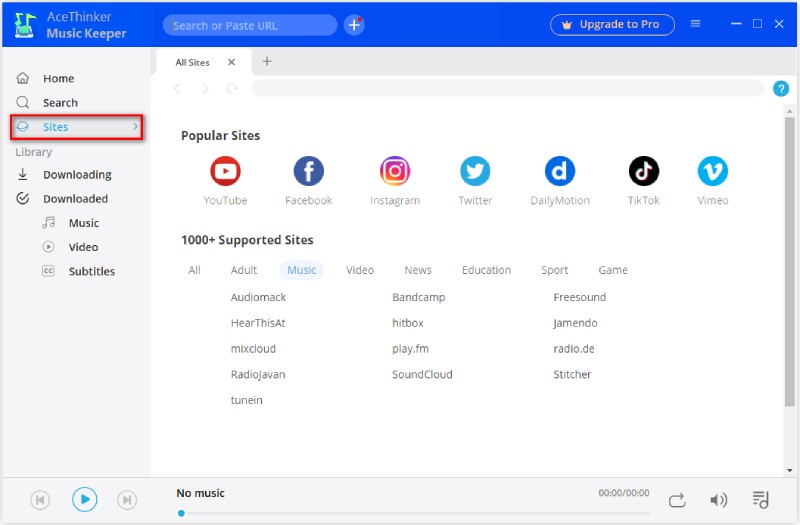
Task: Click the blue plus add URL button
Action: point(354,25)
